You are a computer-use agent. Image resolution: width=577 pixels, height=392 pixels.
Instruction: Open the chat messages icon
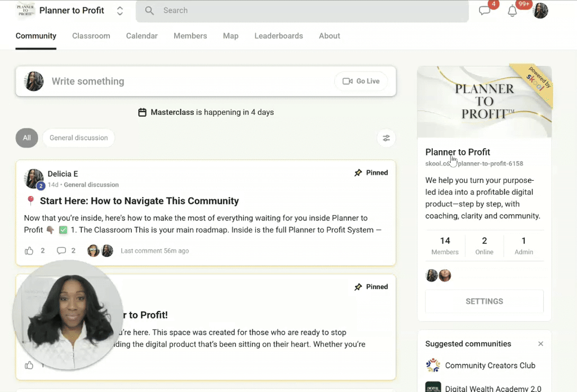(x=484, y=10)
